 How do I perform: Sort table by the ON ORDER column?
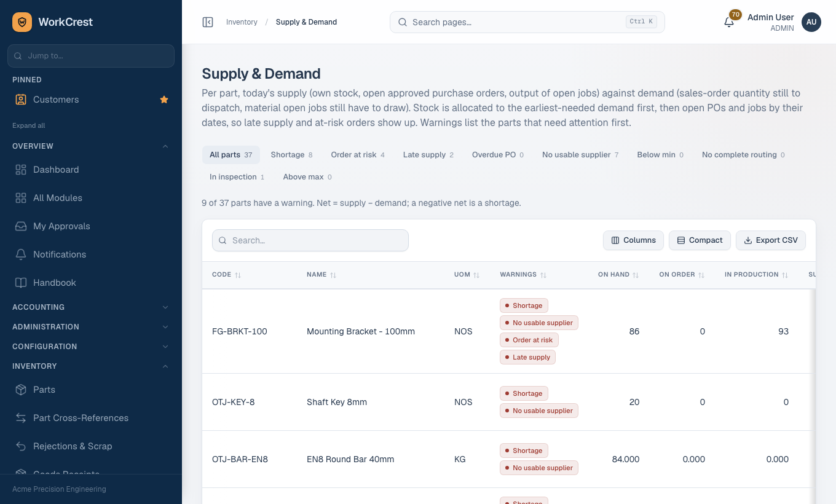pyautogui.click(x=682, y=275)
